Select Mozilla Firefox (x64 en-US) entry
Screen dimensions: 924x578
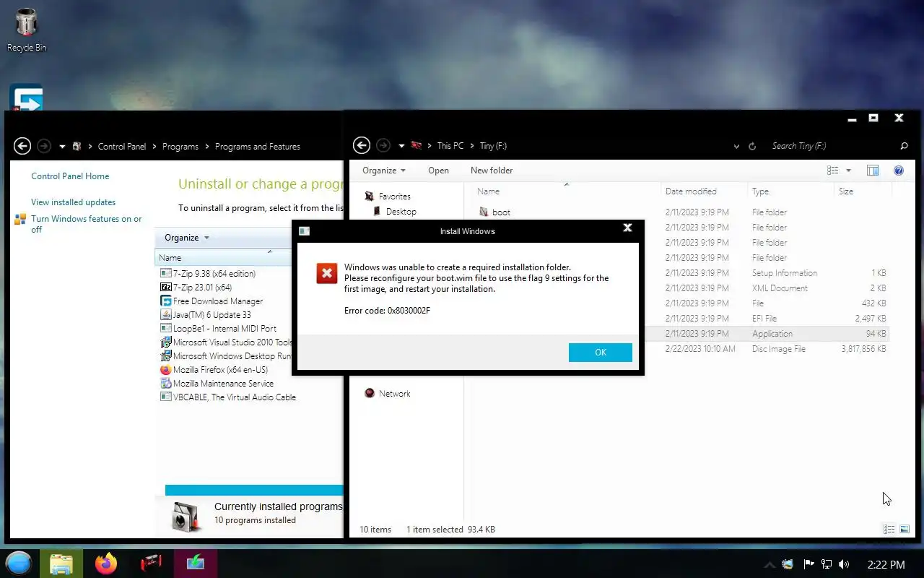click(220, 370)
